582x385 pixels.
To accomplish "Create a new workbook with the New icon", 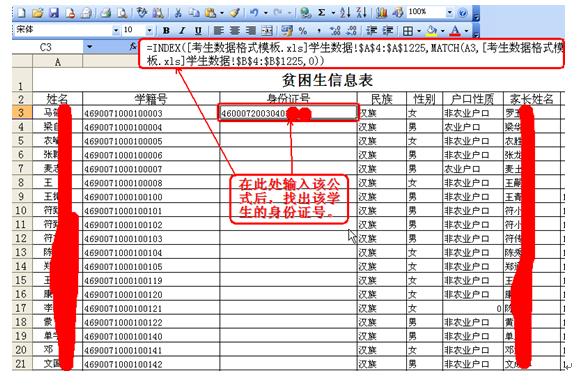I will click(x=21, y=14).
